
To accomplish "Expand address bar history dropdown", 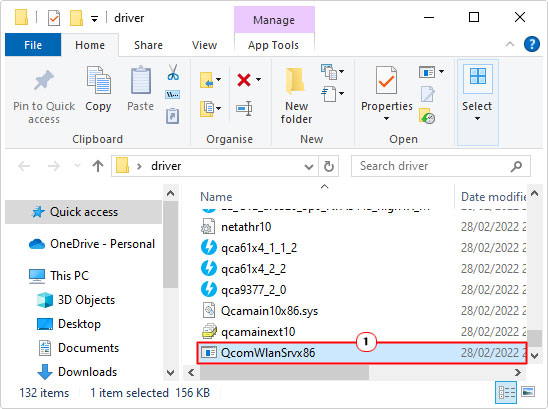I will tap(309, 167).
